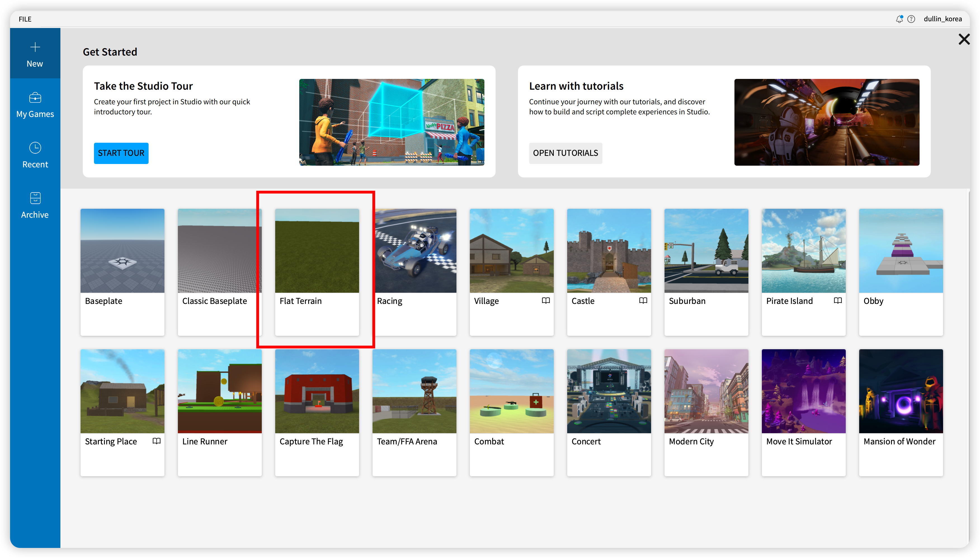
Task: Select the Modern City template
Action: click(706, 412)
